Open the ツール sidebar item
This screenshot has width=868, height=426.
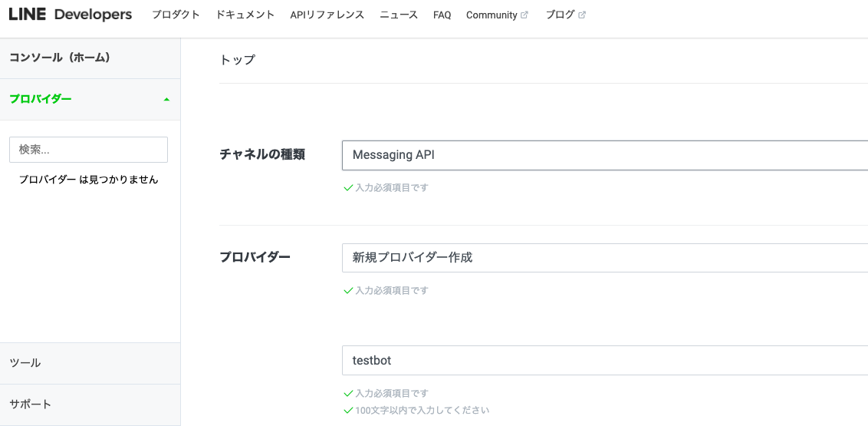(x=90, y=363)
